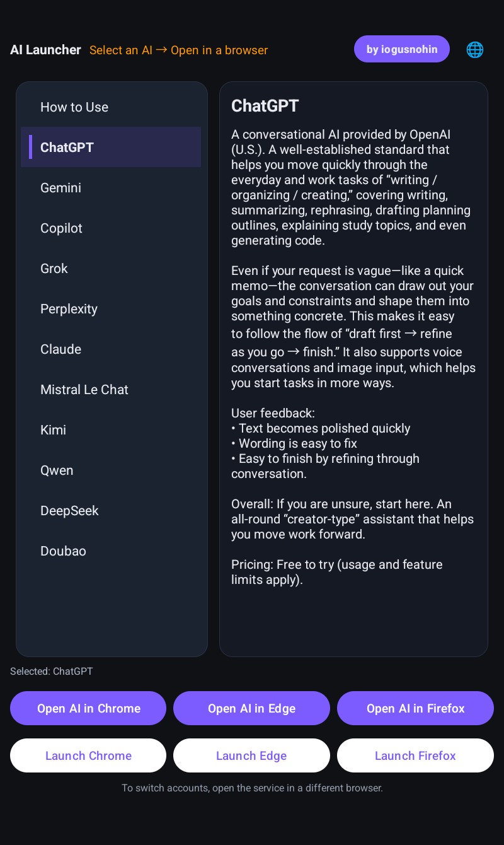Select Perplexity in the sidebar
504x845 pixels.
click(x=111, y=308)
